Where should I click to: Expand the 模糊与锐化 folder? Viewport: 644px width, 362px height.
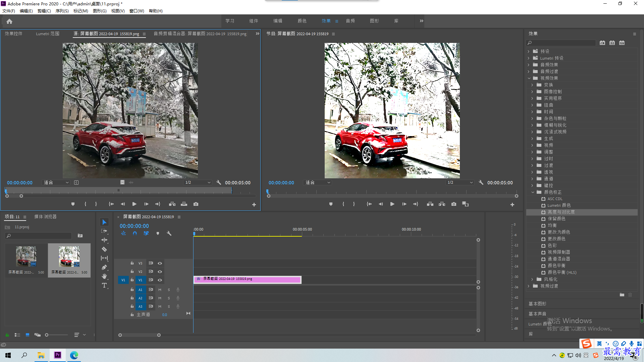click(x=532, y=125)
